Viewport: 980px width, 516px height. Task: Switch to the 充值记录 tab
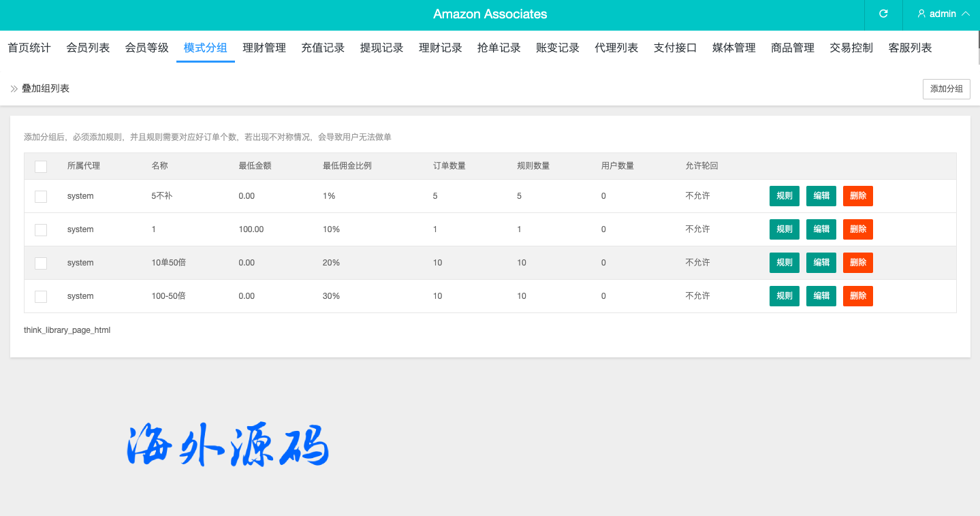click(323, 48)
